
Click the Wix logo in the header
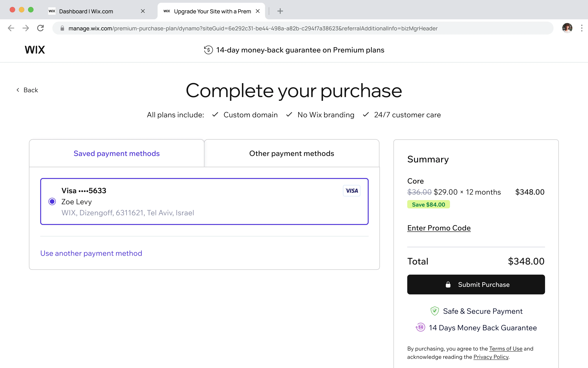coord(35,50)
